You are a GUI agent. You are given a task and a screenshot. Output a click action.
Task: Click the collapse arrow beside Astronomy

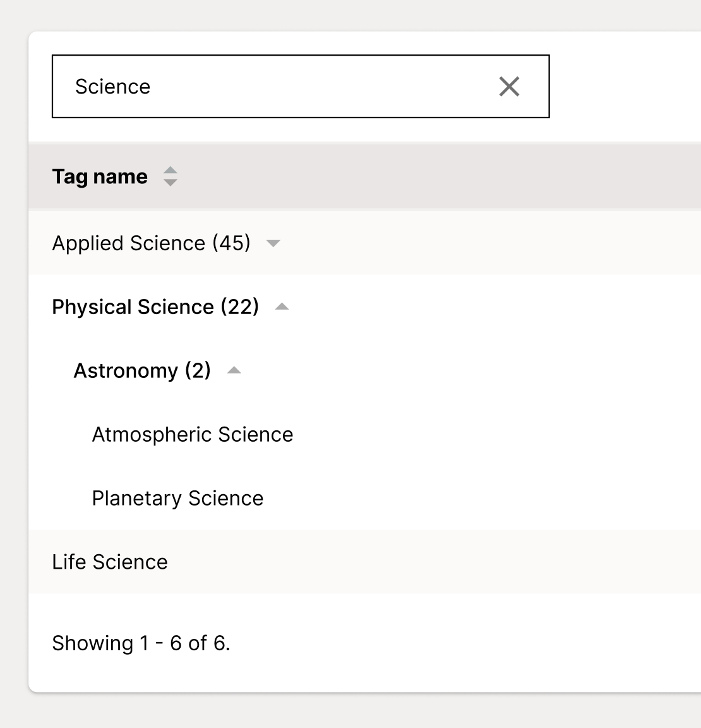(234, 371)
